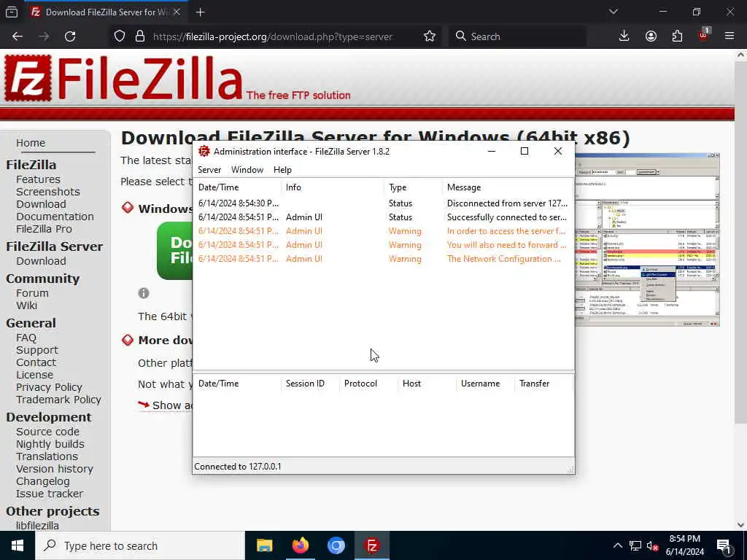Open the Forum link

(32, 293)
